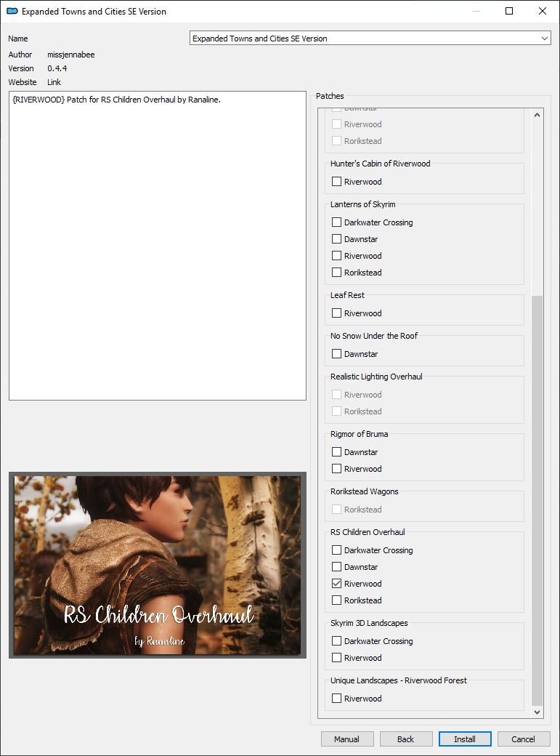Maximize the installer window
The height and width of the screenshot is (756, 560).
(x=509, y=11)
